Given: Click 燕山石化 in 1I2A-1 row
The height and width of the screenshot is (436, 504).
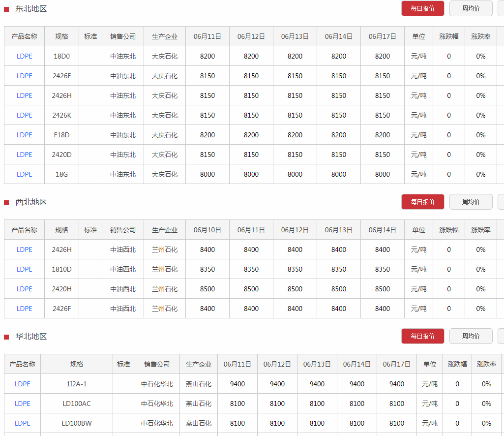Looking at the screenshot, I should pos(199,384).
